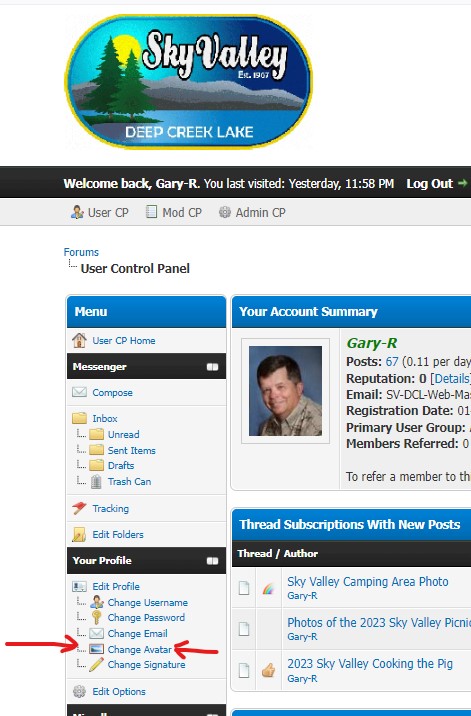
Task: Open the Gary-R username in account summary
Action: (x=372, y=343)
